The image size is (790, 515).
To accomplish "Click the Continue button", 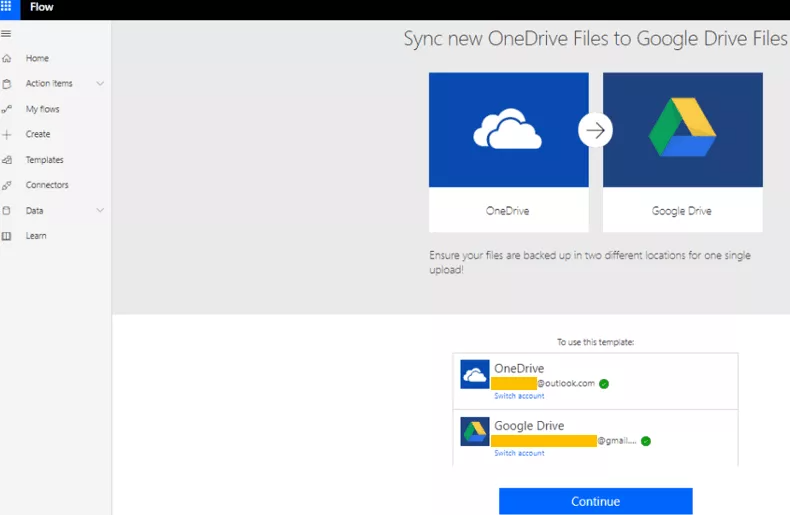I will [596, 501].
